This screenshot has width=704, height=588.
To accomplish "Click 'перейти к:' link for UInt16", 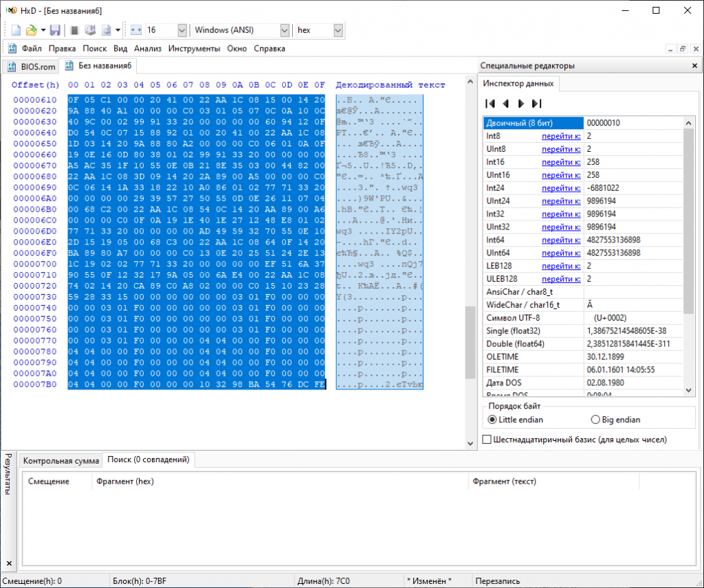I will click(561, 175).
